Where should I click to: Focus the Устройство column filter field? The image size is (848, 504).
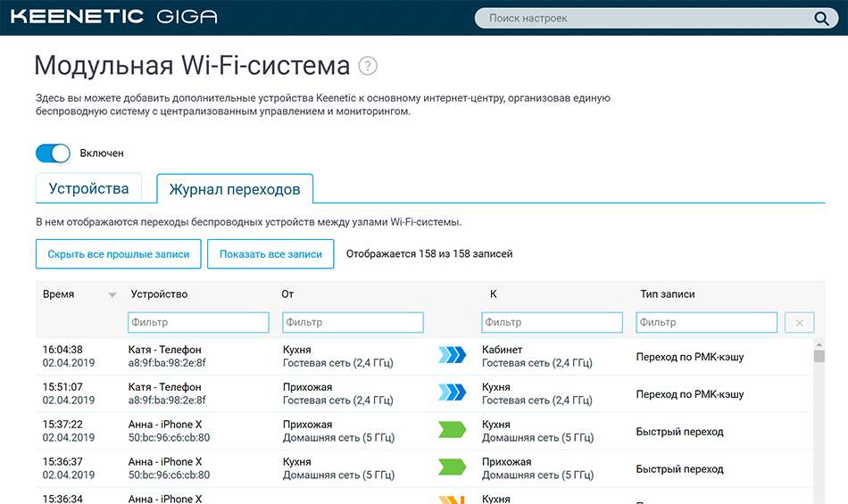click(198, 323)
